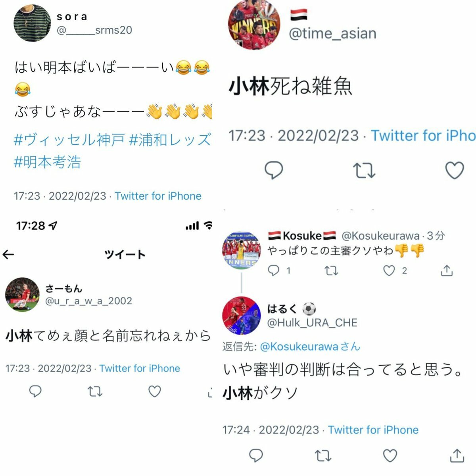Like the @time_asian tweet
Image resolution: width=476 pixels, height=476 pixels.
tap(455, 171)
